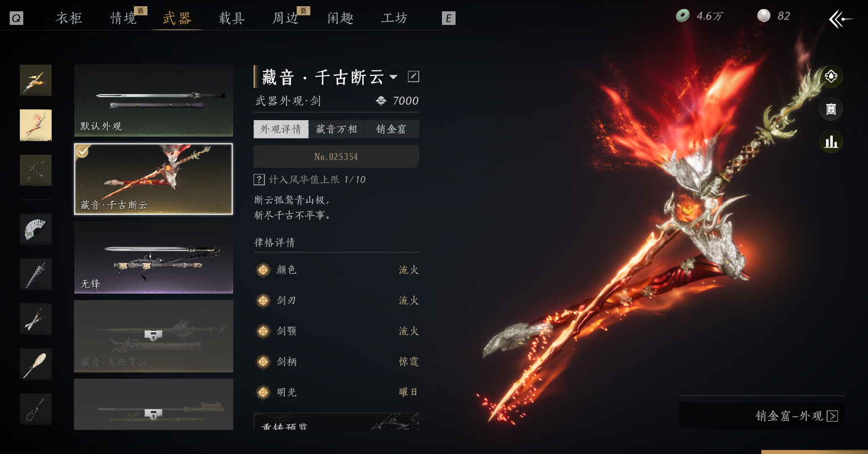868x454 pixels.
Task: Select the fan weapon category icon
Action: point(36,229)
